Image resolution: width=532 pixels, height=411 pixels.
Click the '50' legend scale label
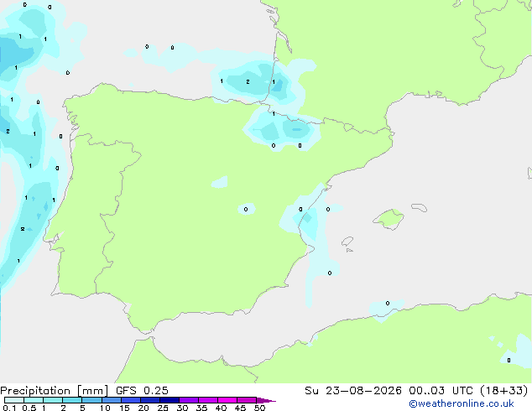[x=259, y=408]
